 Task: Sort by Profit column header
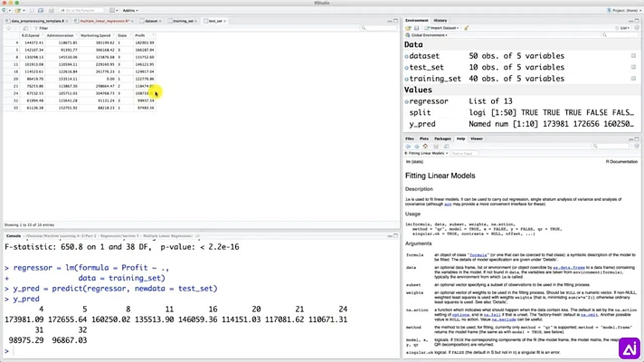click(144, 35)
